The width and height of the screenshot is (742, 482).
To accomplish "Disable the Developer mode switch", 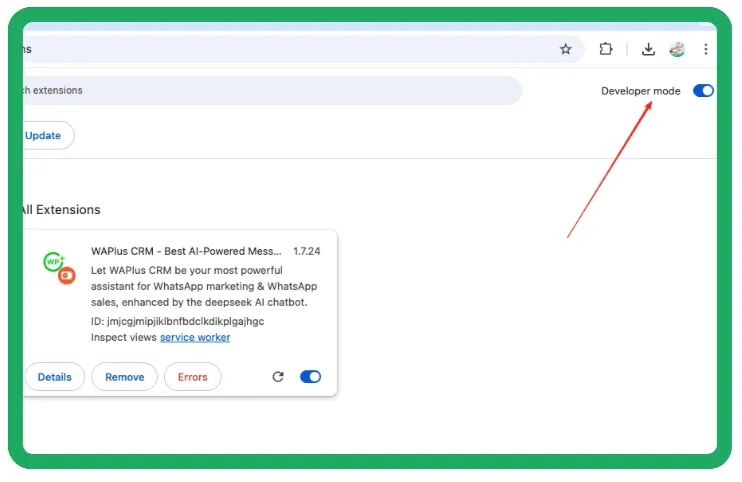I will pyautogui.click(x=703, y=91).
